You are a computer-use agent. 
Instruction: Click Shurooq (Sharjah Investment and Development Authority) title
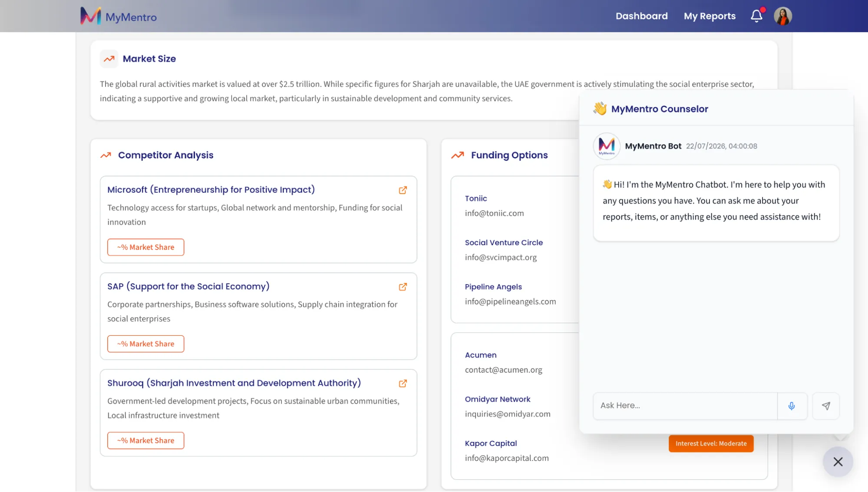coord(234,383)
